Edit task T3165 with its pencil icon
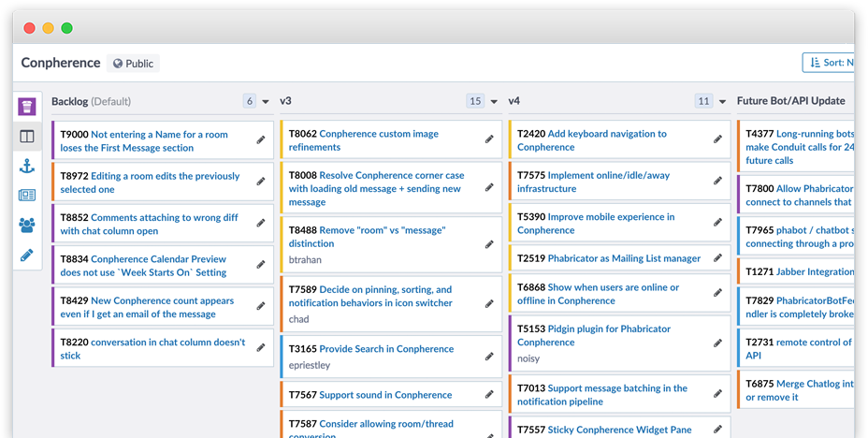Image resolution: width=868 pixels, height=438 pixels. click(489, 357)
